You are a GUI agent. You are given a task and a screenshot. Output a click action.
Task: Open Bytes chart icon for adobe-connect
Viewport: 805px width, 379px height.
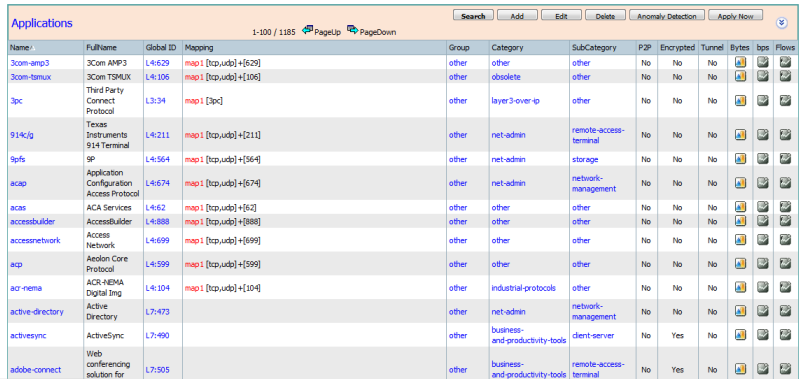[740, 369]
